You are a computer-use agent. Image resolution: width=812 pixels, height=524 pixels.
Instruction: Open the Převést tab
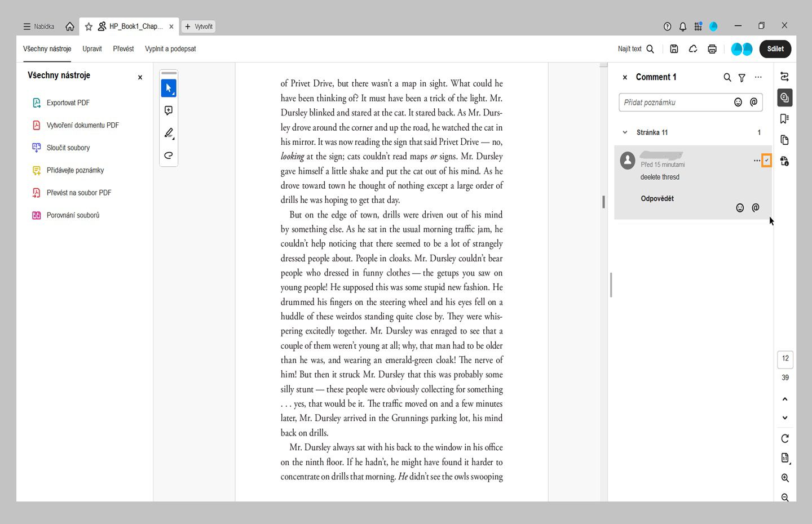(x=123, y=49)
